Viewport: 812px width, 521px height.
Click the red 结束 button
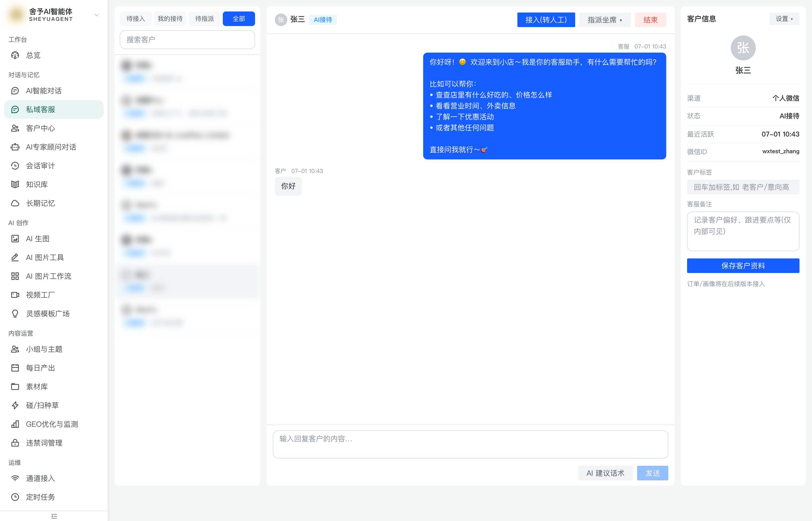(x=650, y=20)
